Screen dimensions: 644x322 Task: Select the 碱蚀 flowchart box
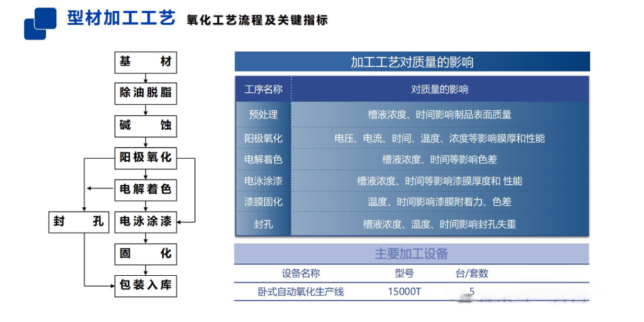145,126
